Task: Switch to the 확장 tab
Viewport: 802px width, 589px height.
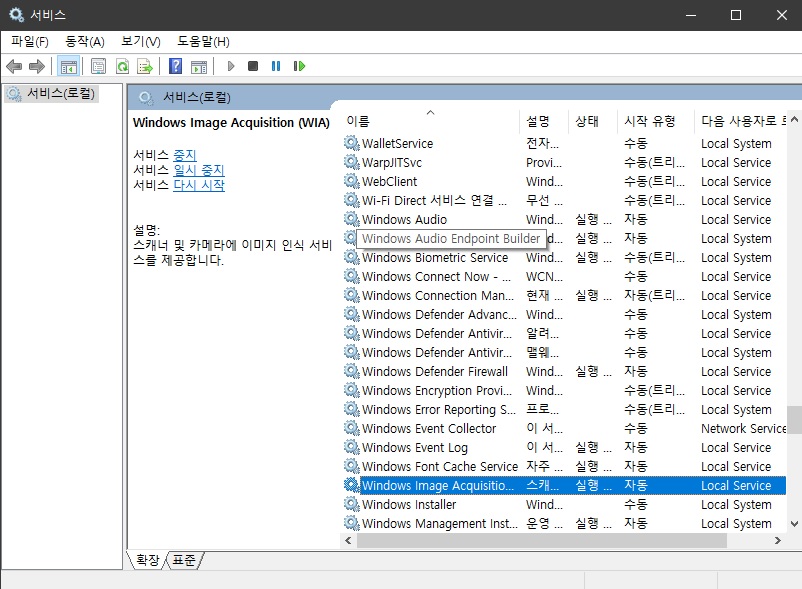Action: (x=147, y=560)
